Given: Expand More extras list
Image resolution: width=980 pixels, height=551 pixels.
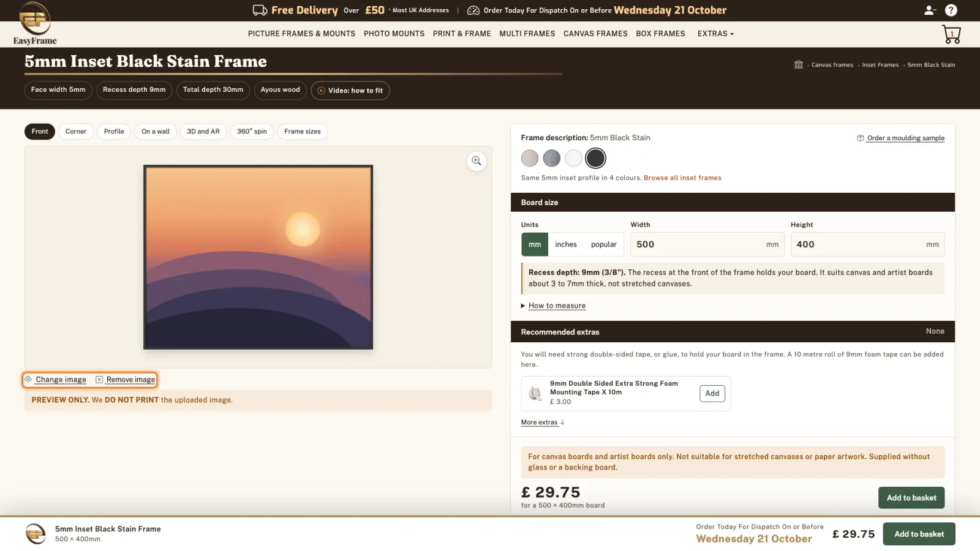Looking at the screenshot, I should tap(543, 422).
